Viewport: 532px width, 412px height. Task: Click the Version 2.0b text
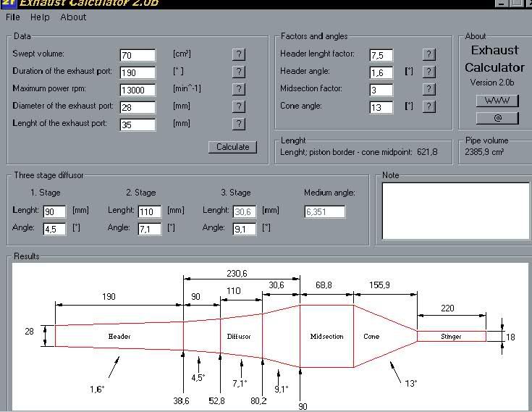click(x=492, y=83)
